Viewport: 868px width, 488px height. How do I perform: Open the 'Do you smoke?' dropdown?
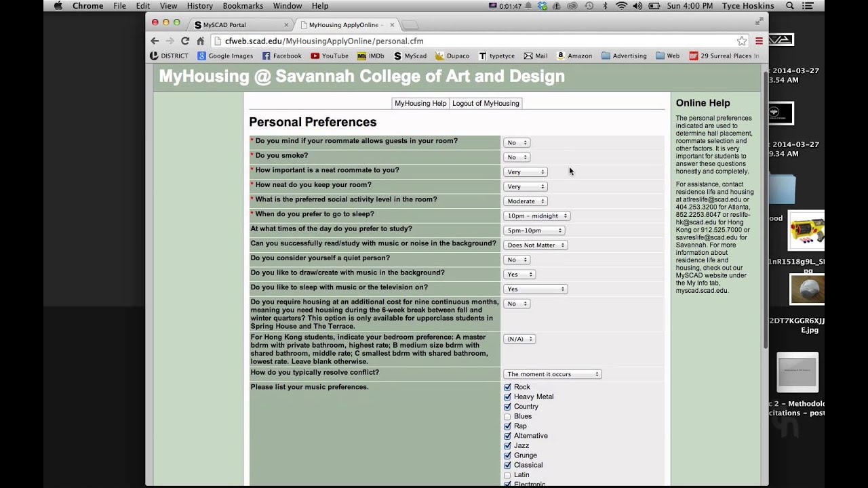pyautogui.click(x=517, y=157)
